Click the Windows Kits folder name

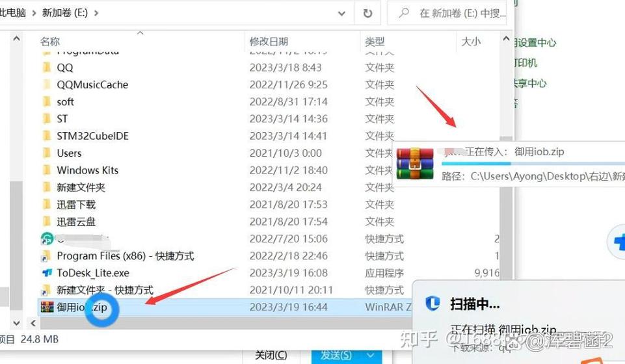pos(88,170)
